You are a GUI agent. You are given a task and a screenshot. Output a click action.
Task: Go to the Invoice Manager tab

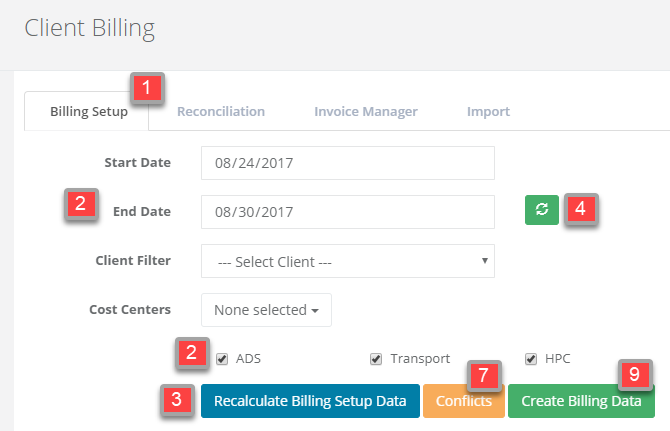tap(366, 112)
